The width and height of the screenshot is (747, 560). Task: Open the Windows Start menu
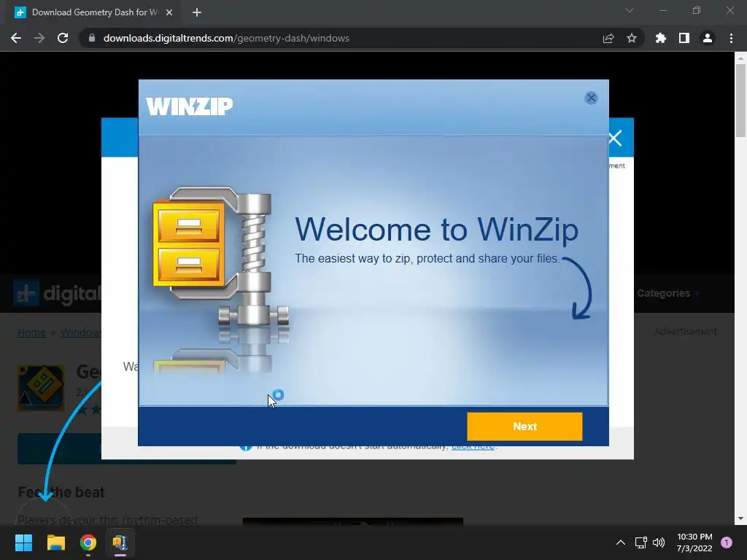tap(23, 542)
